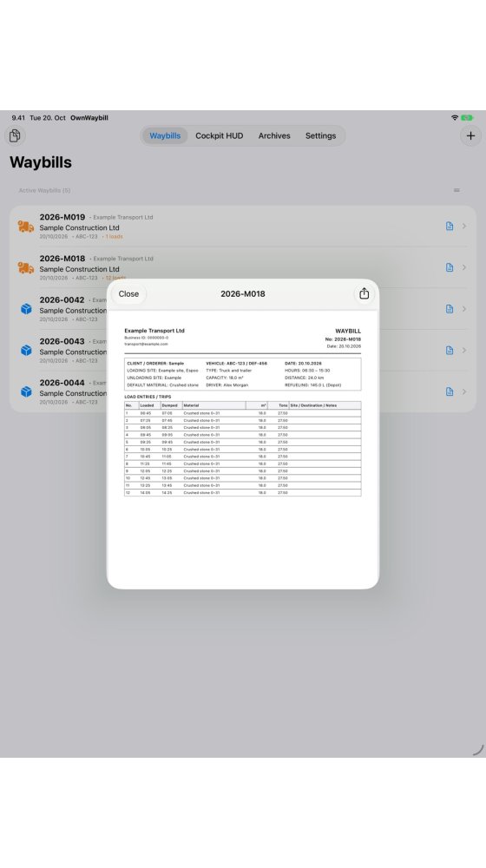
Task: Open the Cockpit HUD tab
Action: [x=220, y=135]
